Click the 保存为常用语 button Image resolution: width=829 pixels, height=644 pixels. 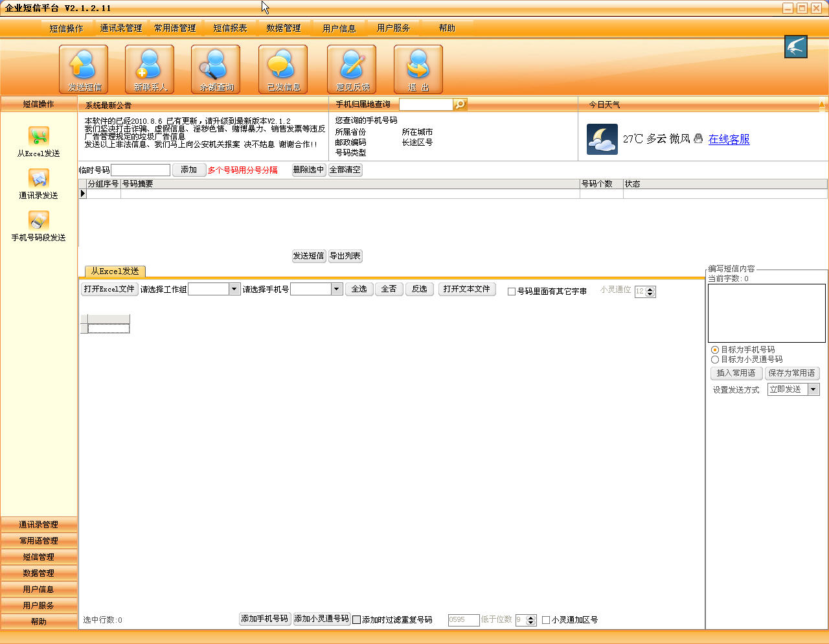coord(792,373)
